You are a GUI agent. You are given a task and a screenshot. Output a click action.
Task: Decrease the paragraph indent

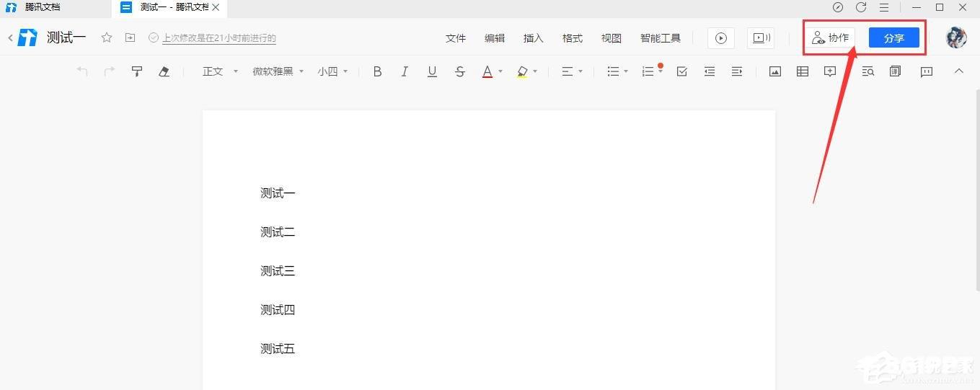[x=710, y=71]
